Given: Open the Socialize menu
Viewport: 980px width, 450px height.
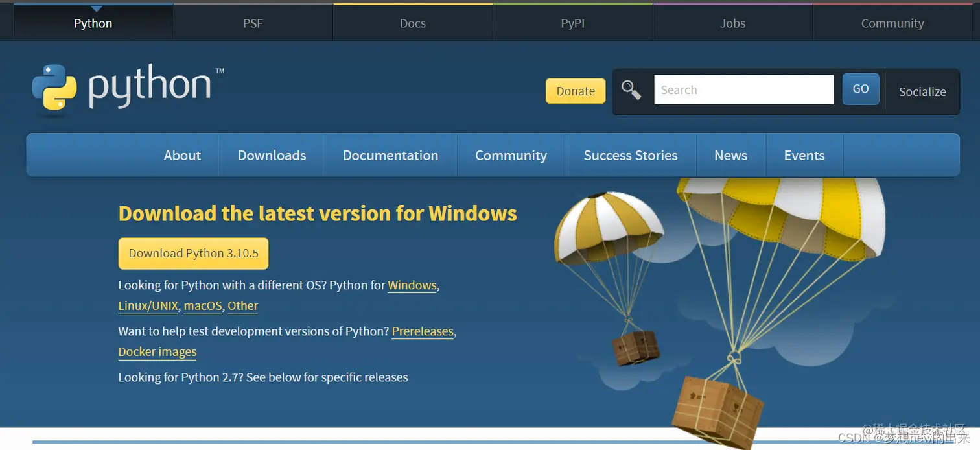Looking at the screenshot, I should [x=922, y=91].
